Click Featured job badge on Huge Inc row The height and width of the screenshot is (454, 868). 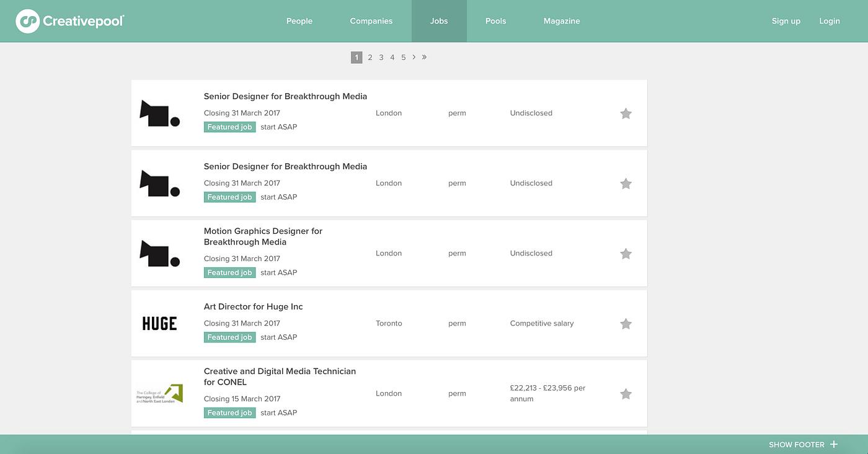point(229,337)
